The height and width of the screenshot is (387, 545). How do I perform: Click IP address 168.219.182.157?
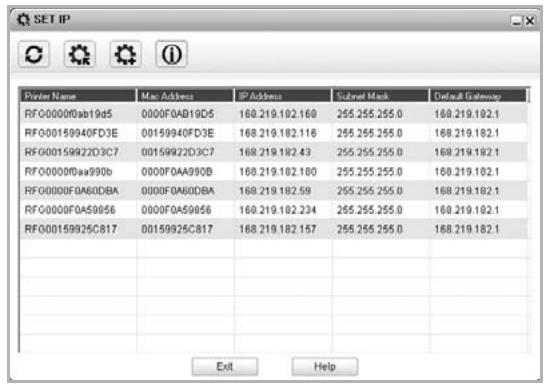click(278, 229)
